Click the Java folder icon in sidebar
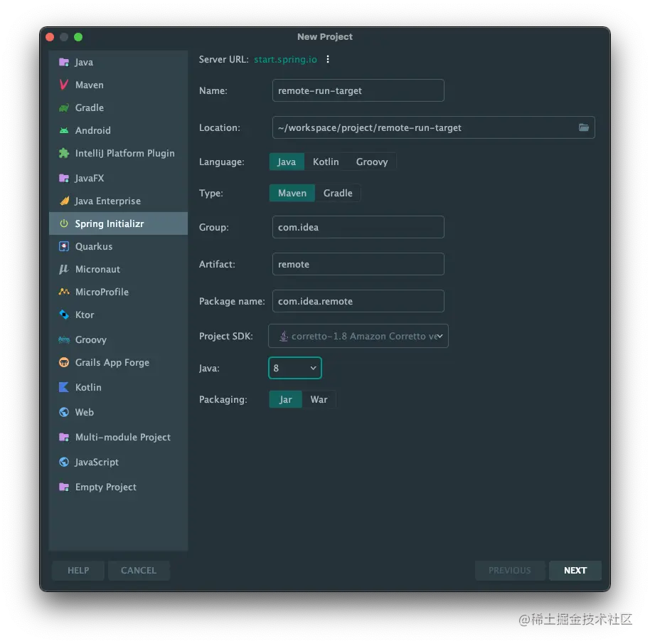Image resolution: width=650 pixels, height=644 pixels. coord(64,62)
